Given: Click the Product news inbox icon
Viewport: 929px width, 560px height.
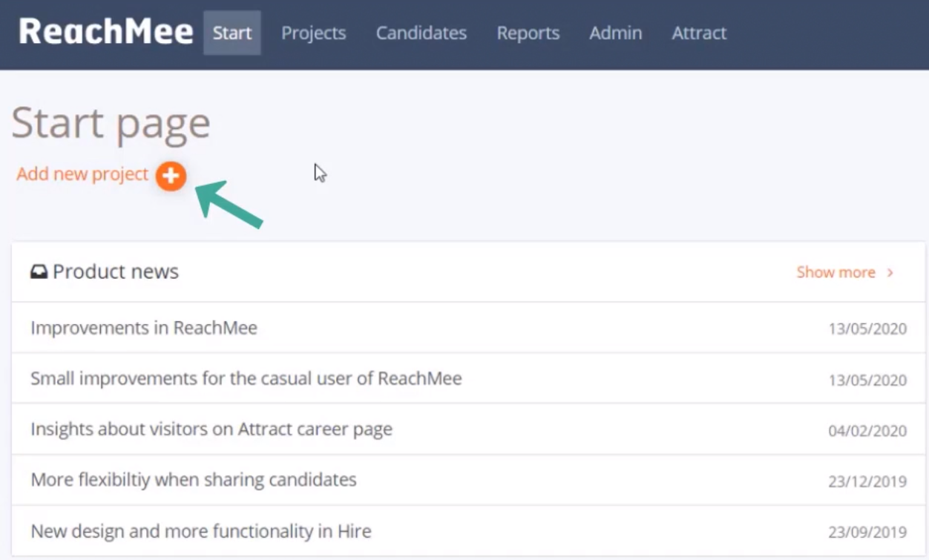Looking at the screenshot, I should (39, 272).
